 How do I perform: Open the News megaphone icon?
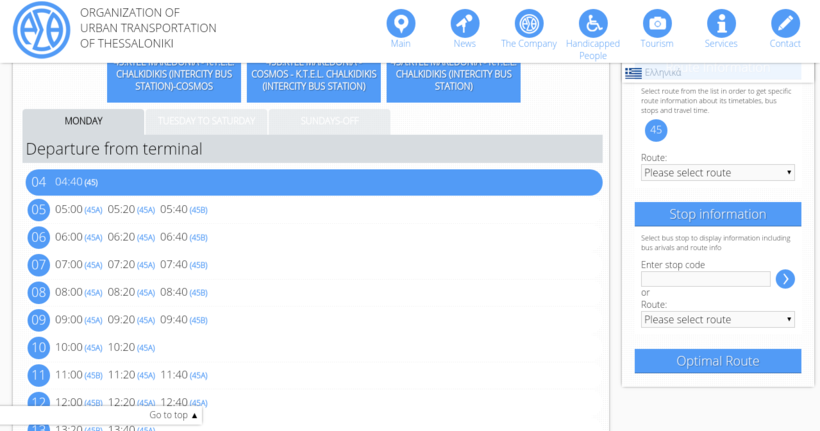coord(465,23)
